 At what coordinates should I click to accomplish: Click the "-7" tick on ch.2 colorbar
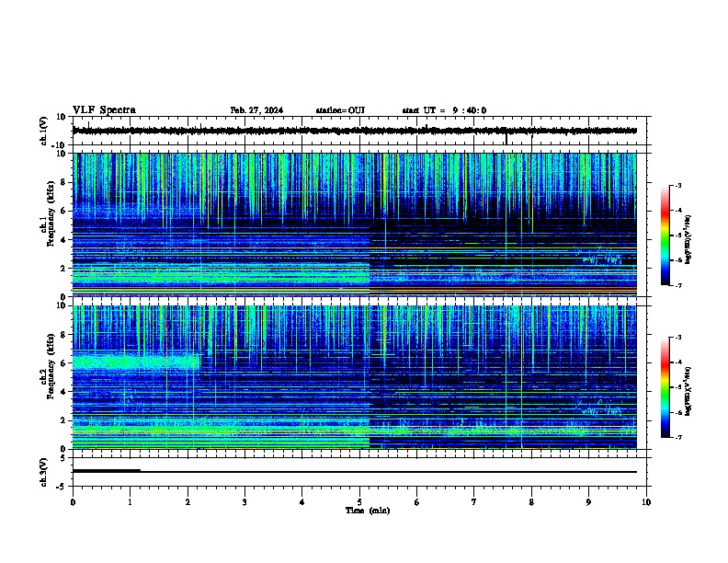pos(677,437)
